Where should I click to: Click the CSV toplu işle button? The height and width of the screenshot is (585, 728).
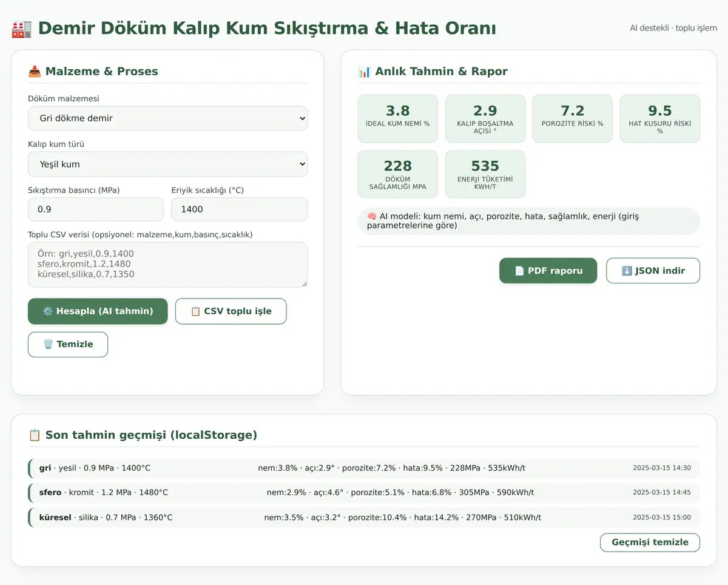[231, 311]
